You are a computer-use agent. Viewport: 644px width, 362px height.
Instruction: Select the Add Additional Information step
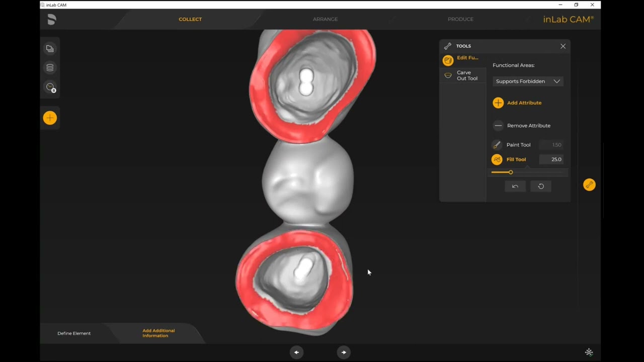pos(158,333)
